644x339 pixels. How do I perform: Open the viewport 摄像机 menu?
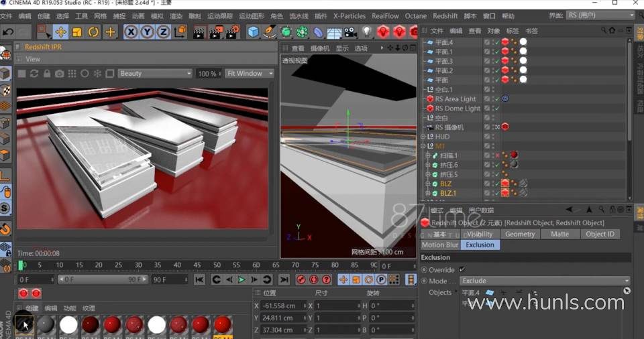click(x=320, y=48)
